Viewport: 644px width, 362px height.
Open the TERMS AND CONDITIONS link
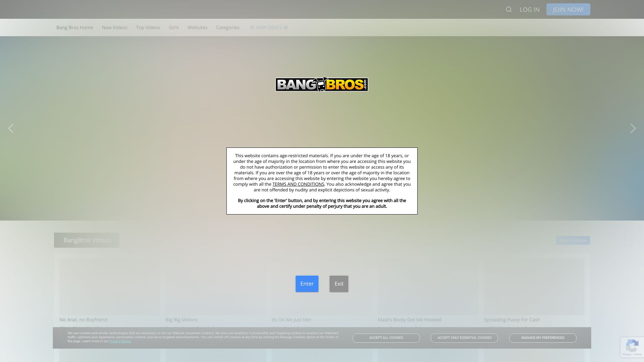pos(298,184)
